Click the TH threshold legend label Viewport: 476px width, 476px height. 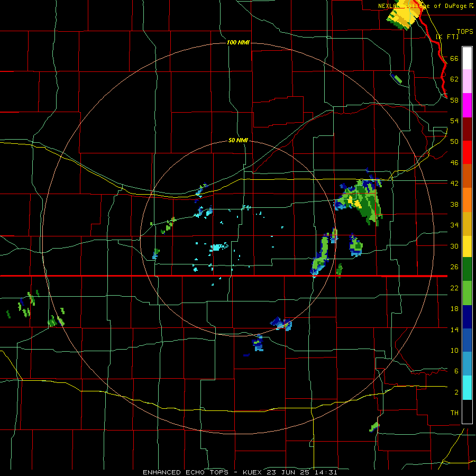454,413
